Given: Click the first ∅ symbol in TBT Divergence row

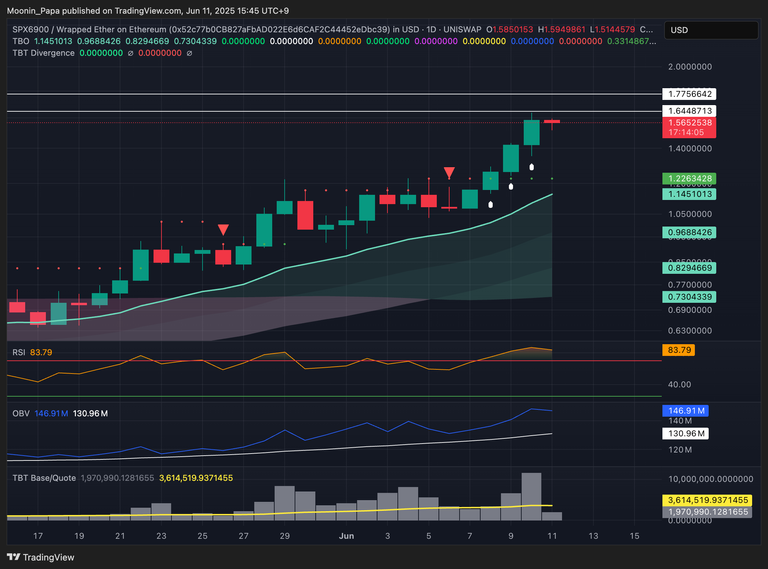Looking at the screenshot, I should pos(130,53).
